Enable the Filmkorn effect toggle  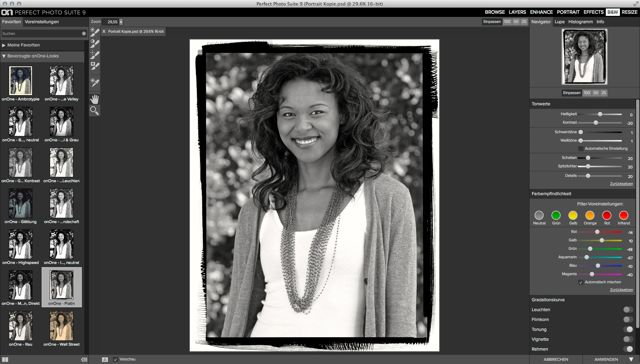[x=628, y=320]
